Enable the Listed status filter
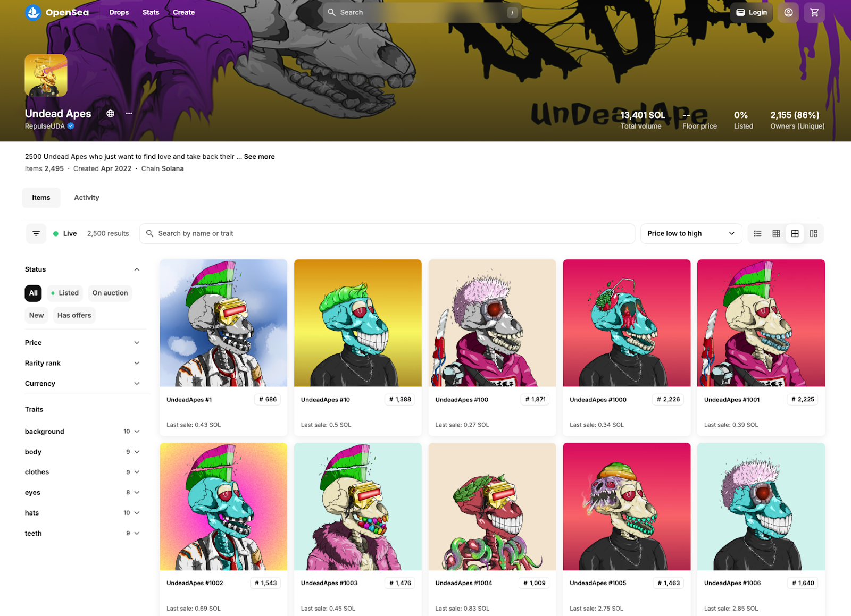 [x=64, y=293]
